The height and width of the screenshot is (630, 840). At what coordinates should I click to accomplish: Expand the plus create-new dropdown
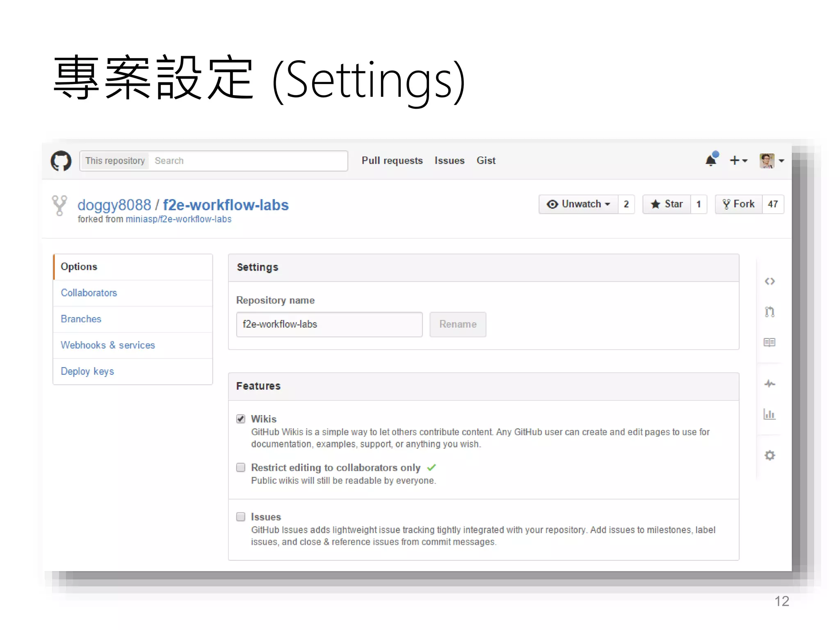[x=739, y=160]
